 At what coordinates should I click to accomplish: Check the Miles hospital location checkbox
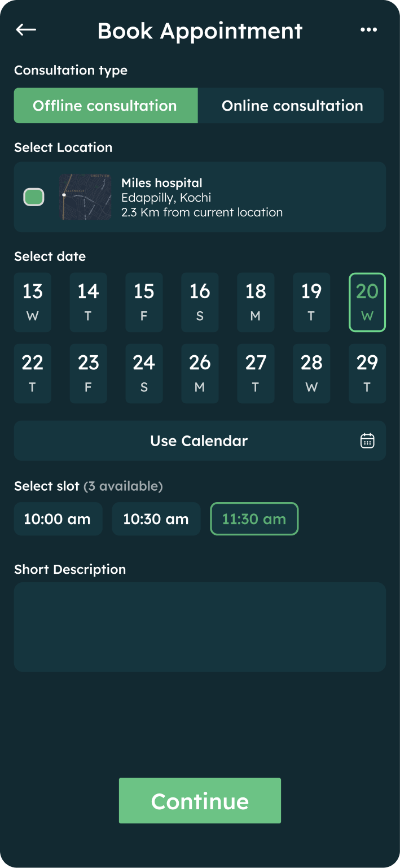tap(34, 197)
